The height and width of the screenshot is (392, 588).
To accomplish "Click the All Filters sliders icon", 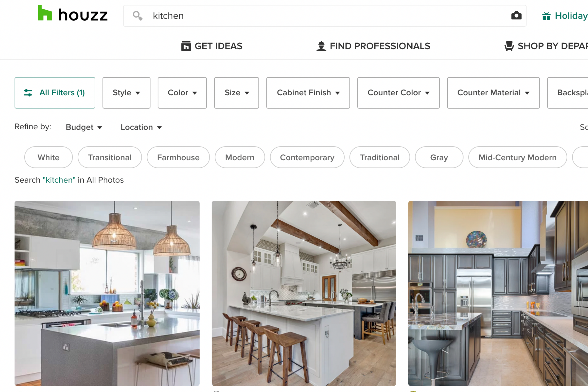I will 28,93.
